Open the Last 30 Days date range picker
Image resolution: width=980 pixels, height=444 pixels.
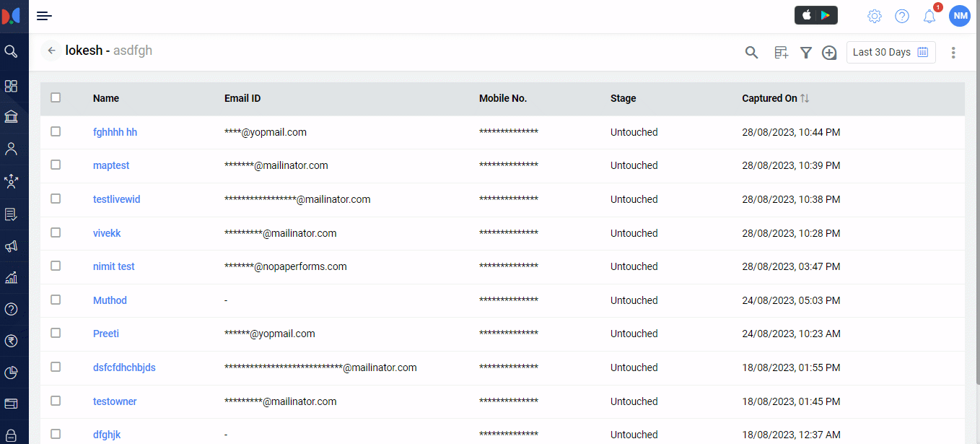(x=891, y=52)
